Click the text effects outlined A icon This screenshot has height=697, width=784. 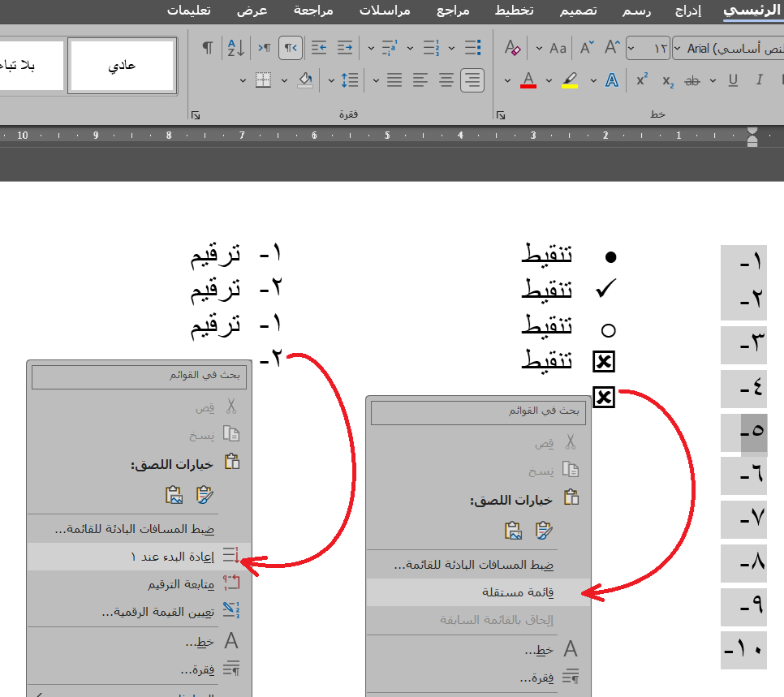pos(613,80)
